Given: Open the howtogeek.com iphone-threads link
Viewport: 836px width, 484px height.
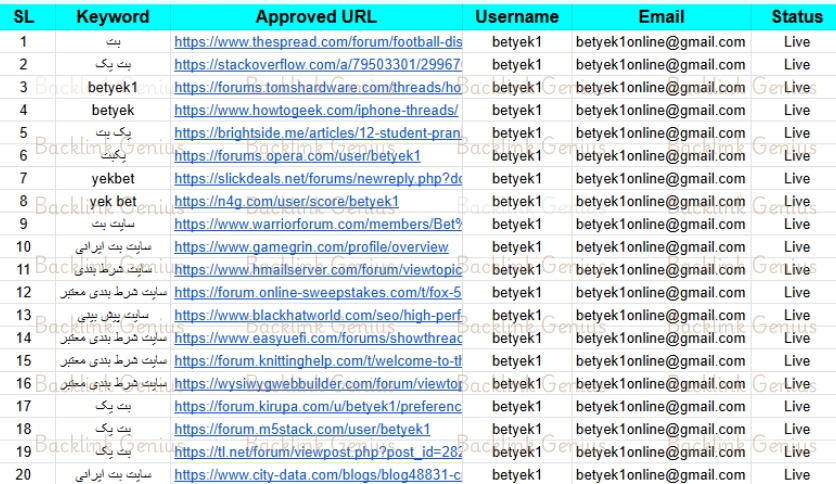Looking at the screenshot, I should (x=316, y=110).
